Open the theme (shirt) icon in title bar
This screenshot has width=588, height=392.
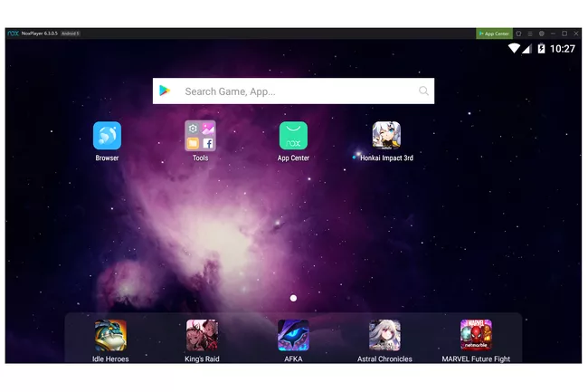click(518, 33)
